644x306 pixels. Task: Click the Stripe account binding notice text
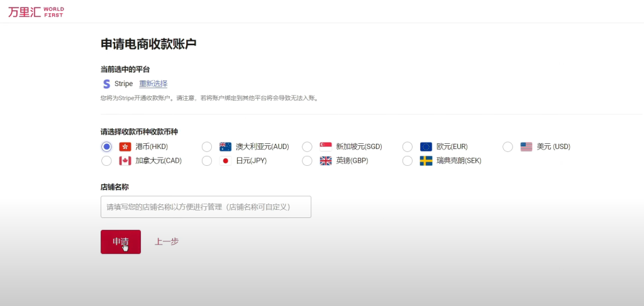click(x=209, y=99)
